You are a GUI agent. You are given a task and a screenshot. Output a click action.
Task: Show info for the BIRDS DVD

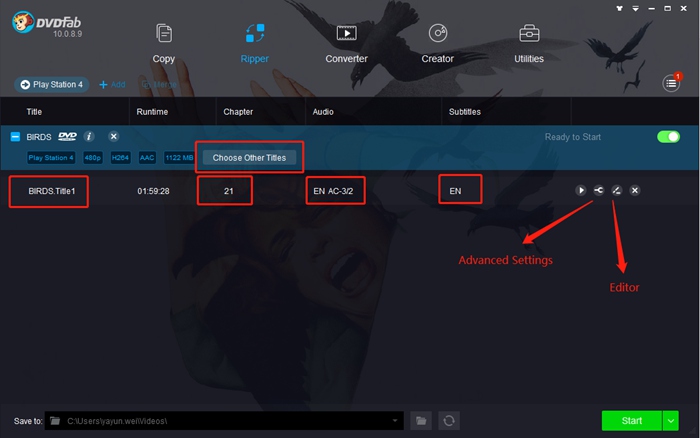coord(89,137)
